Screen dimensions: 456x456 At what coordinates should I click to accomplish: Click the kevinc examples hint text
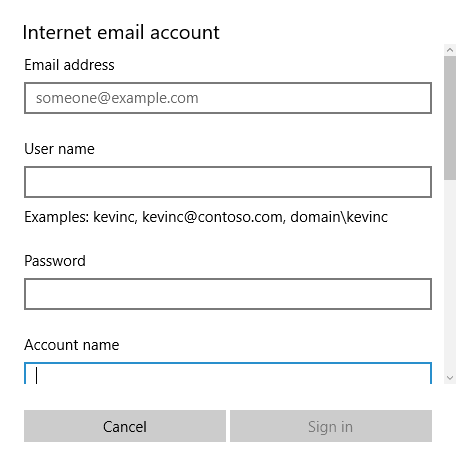click(x=206, y=217)
